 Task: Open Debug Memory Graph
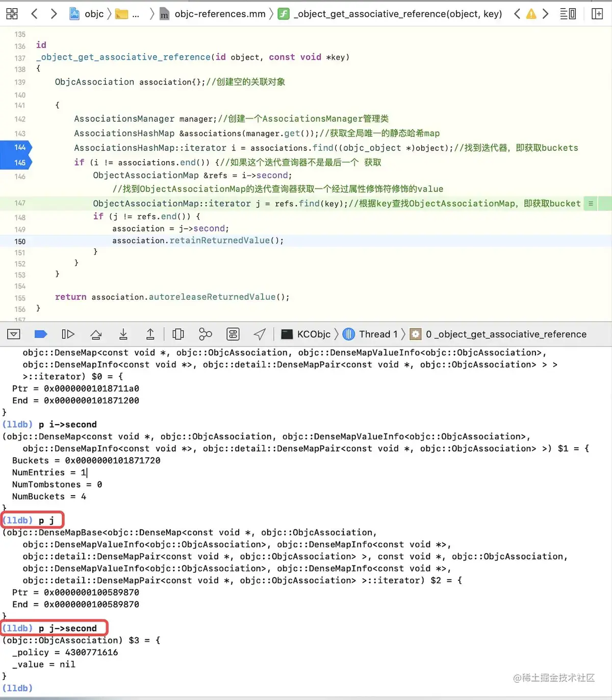pyautogui.click(x=206, y=334)
